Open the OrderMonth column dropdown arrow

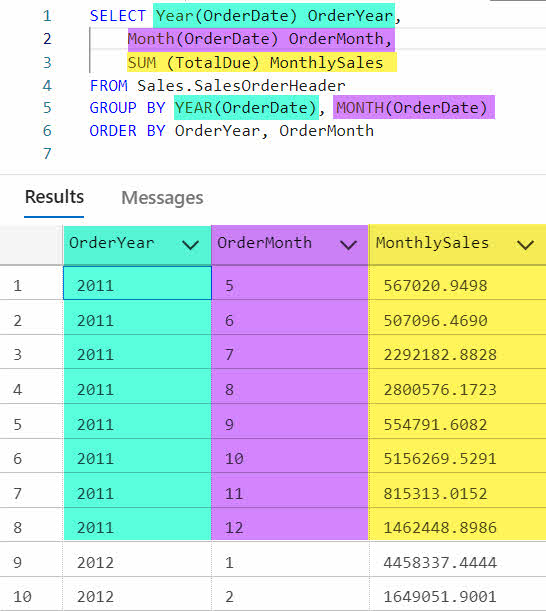pyautogui.click(x=348, y=245)
